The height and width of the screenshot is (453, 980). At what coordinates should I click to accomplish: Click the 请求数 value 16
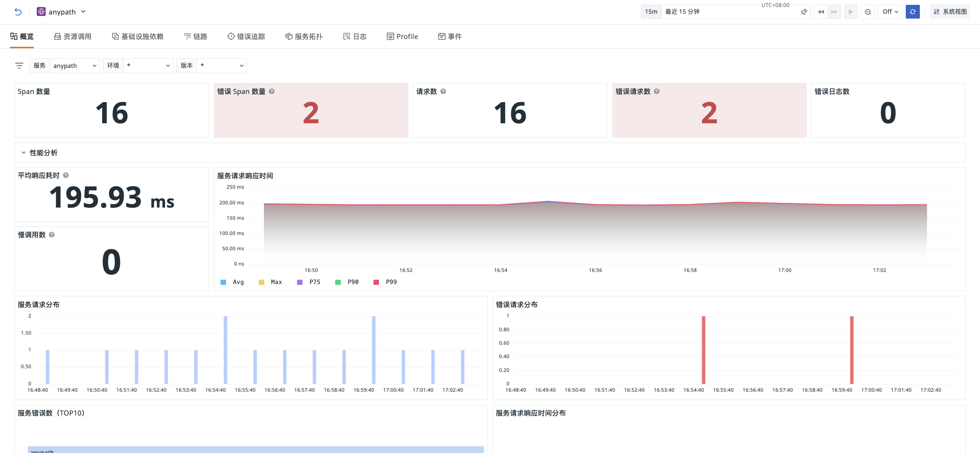click(510, 113)
